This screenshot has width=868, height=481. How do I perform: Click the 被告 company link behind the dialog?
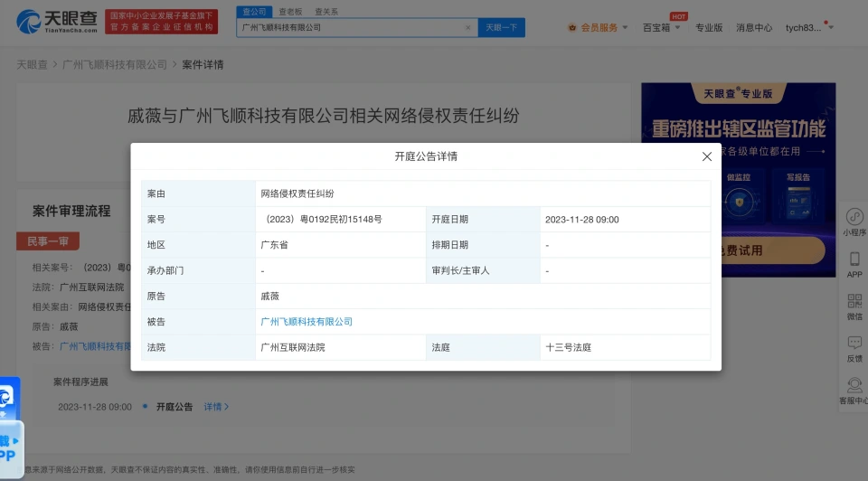pos(95,346)
